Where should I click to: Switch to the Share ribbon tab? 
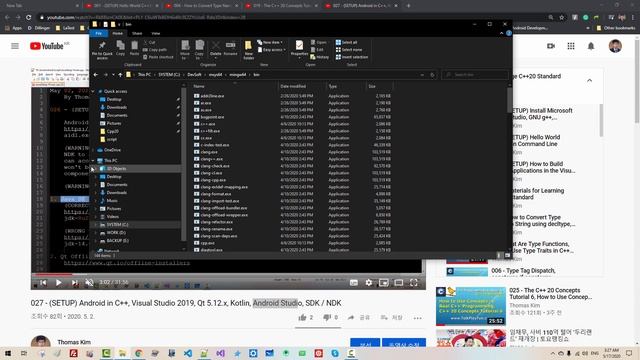(x=137, y=33)
